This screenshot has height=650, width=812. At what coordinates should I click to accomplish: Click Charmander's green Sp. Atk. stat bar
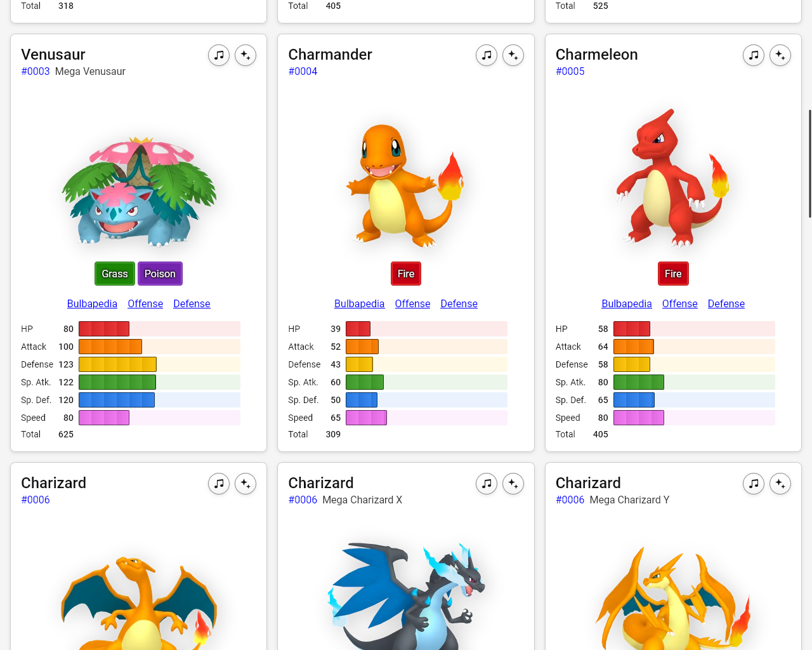point(365,382)
